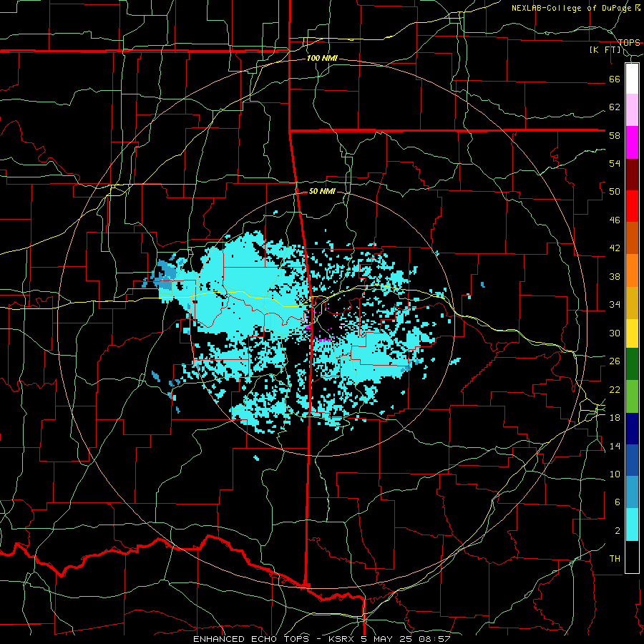The image size is (644, 644).
Task: Click the legend value 10
Action: [x=615, y=474]
